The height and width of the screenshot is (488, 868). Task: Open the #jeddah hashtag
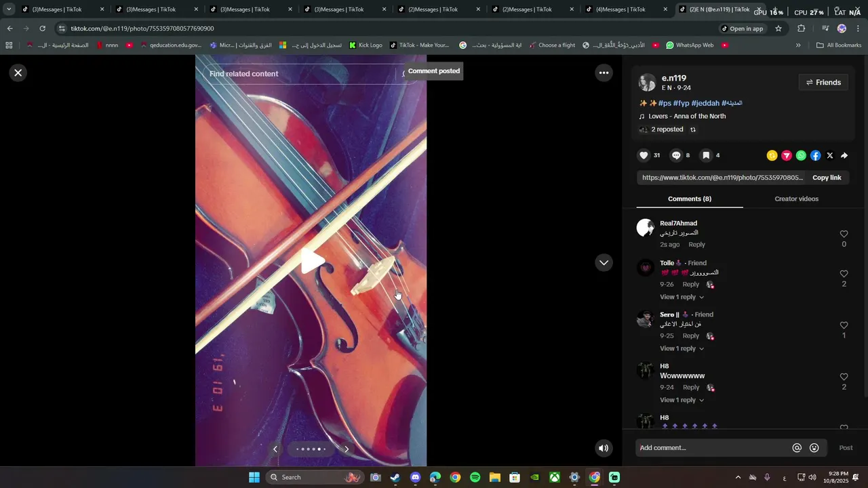click(705, 103)
